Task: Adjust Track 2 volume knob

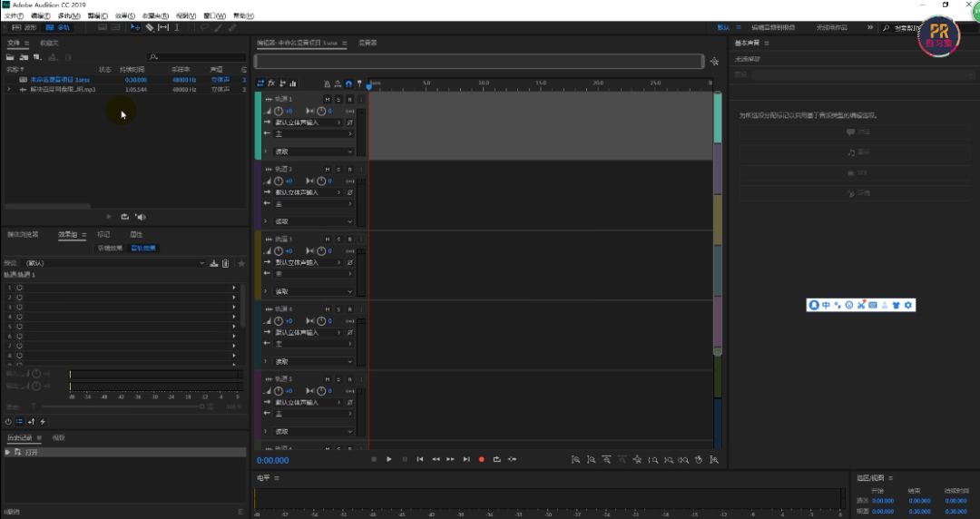Action: [x=279, y=181]
